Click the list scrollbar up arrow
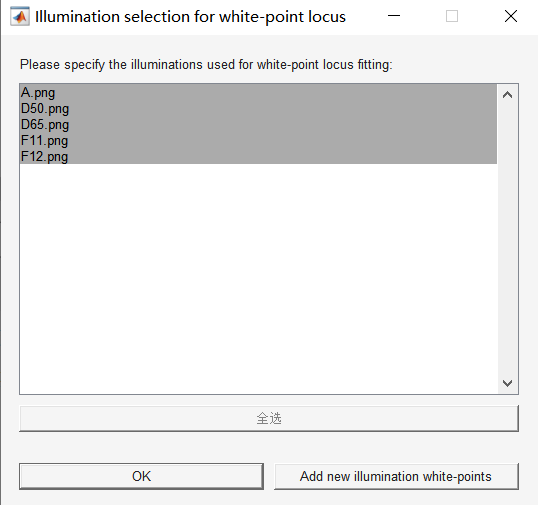The height and width of the screenshot is (505, 538). (507, 95)
